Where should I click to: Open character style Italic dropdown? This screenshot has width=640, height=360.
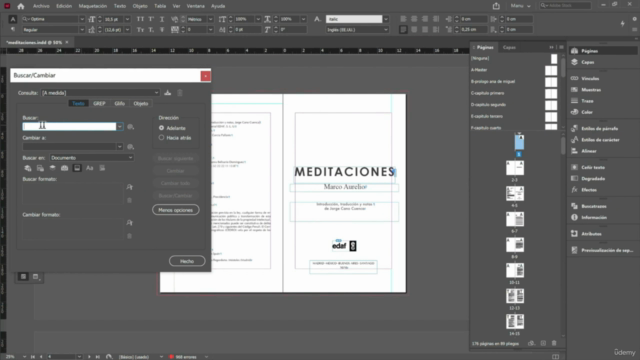(x=386, y=19)
